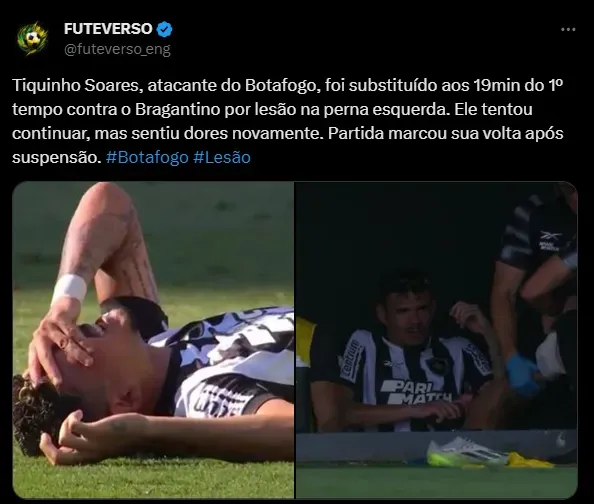Follow the #Botafogo hashtag
594x504 pixels.
(147, 157)
